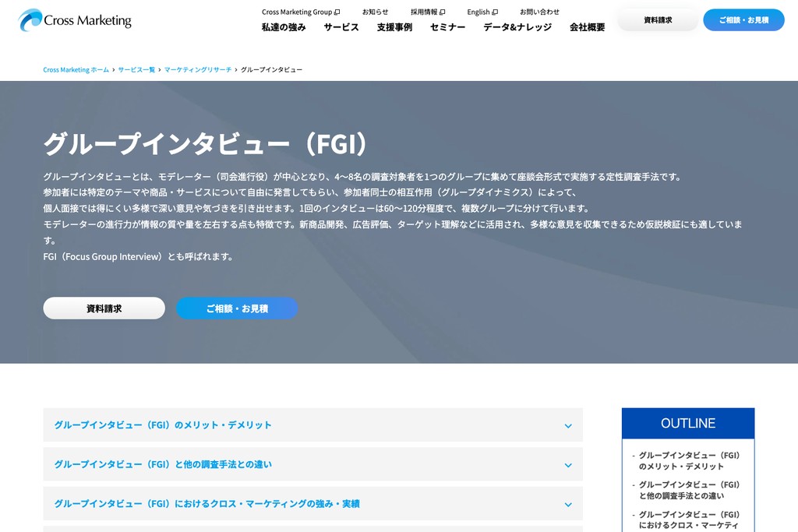Open サービス menu
The image size is (798, 532).
(341, 27)
